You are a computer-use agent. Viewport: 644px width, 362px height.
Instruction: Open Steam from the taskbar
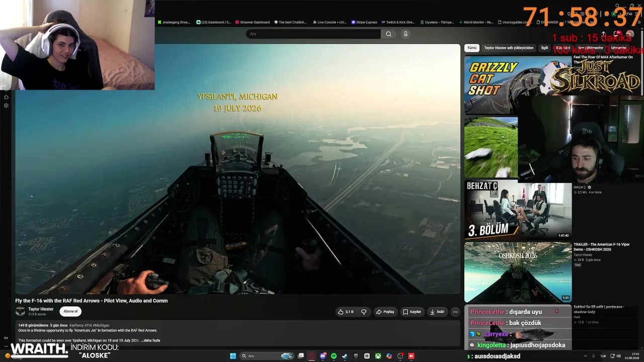[x=345, y=356]
